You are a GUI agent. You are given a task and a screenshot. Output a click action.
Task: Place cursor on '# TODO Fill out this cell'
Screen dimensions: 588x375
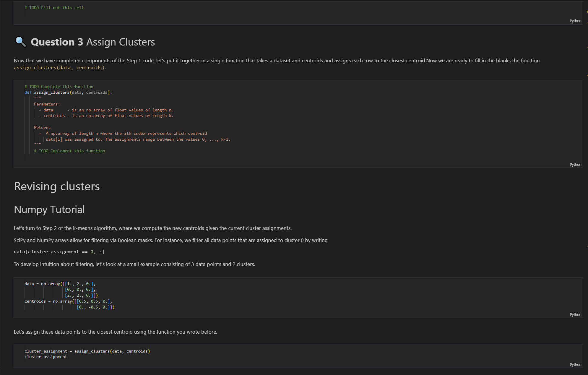(54, 8)
